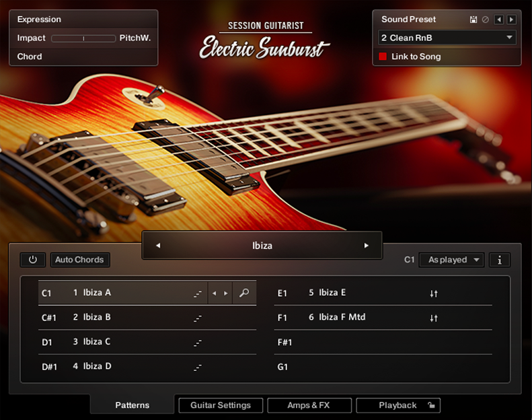Click next pattern arrow in Ibiza A row
This screenshot has height=420, width=532.
pos(225,293)
